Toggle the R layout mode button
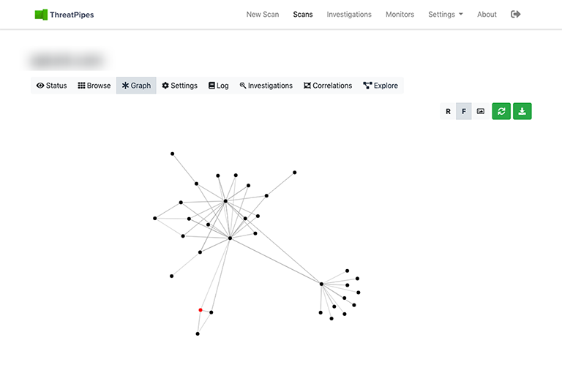The height and width of the screenshot is (392, 562). point(449,111)
